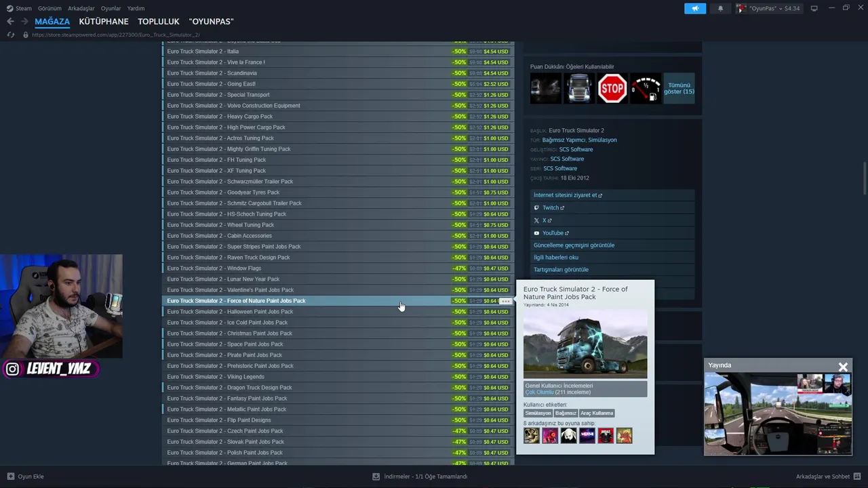868x488 pixels.
Task: Open the Going East! DLC row
Action: (338, 84)
